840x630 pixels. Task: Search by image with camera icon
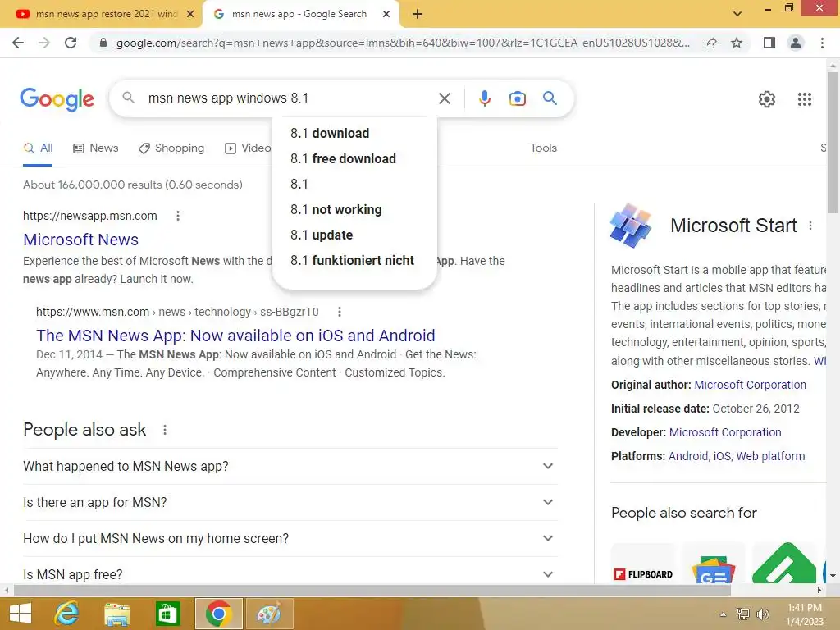[x=517, y=98]
